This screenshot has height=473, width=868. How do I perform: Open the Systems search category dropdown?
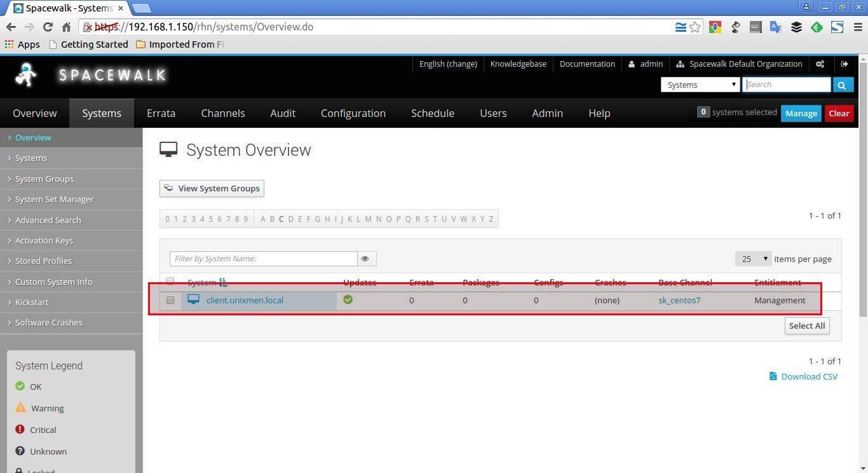pos(700,85)
